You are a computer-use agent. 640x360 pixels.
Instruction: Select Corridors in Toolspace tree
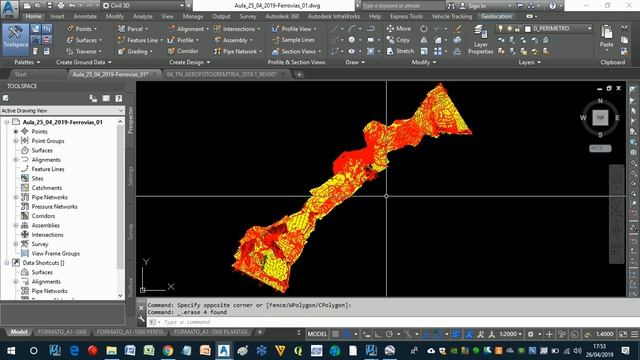click(43, 216)
